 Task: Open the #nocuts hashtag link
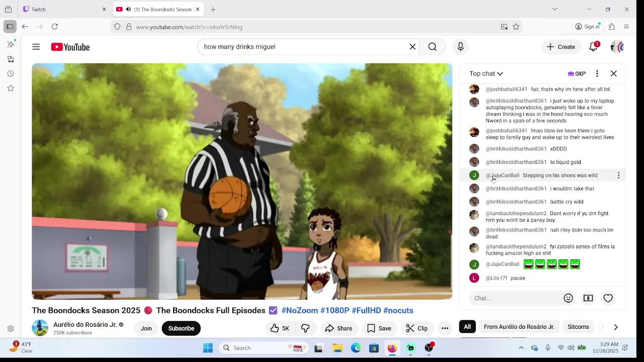pos(398,310)
